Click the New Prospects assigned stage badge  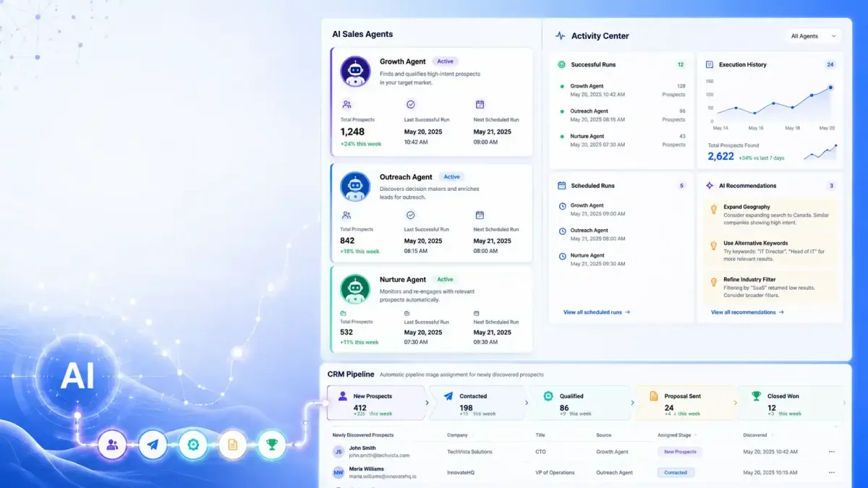[680, 452]
